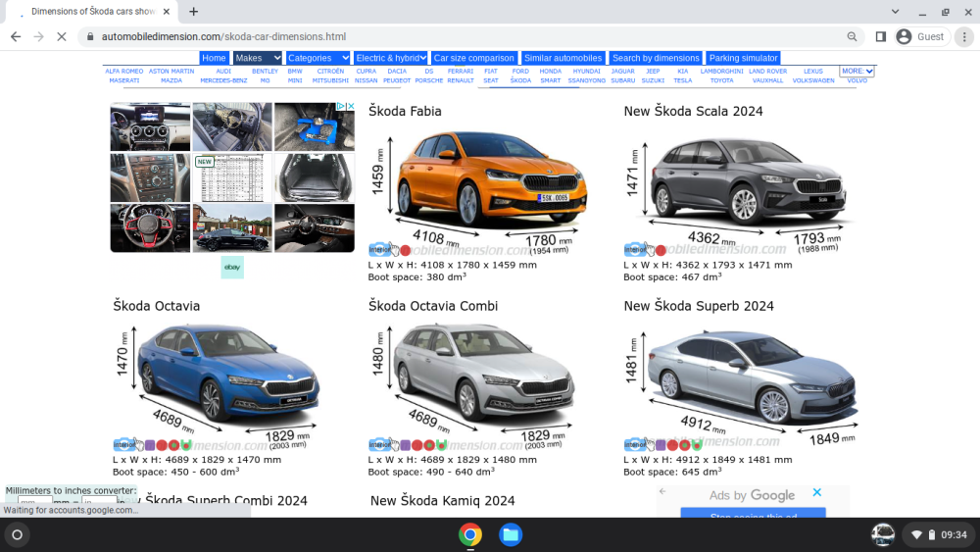Open the PORSCHE brand link

[429, 80]
